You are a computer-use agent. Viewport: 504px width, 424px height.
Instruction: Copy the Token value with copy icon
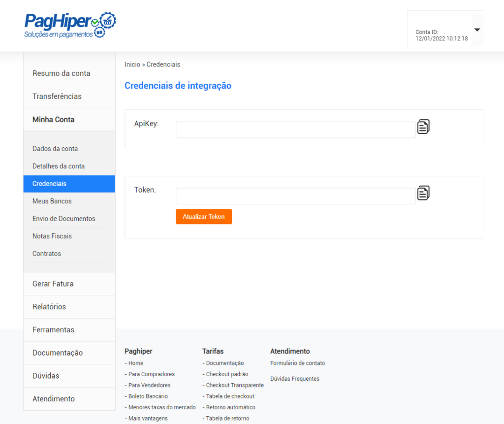click(423, 193)
